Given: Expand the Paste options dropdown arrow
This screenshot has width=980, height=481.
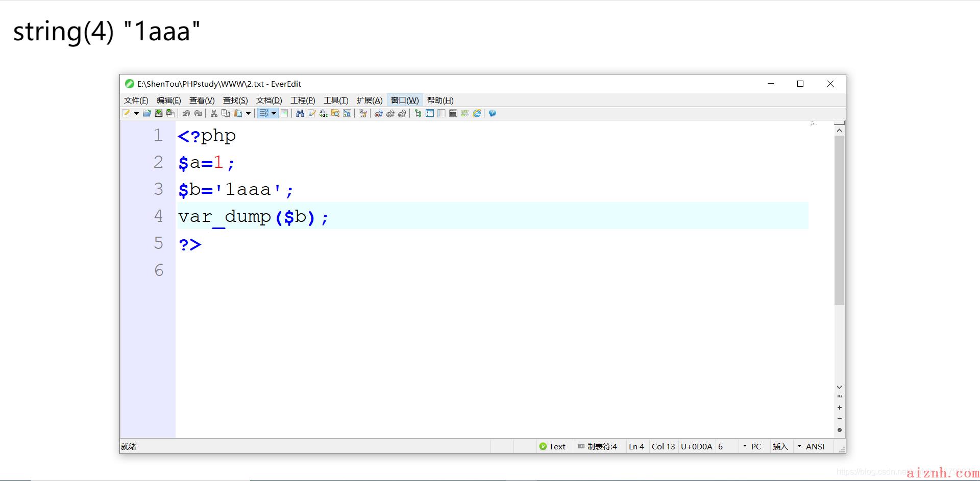Looking at the screenshot, I should coord(249,113).
